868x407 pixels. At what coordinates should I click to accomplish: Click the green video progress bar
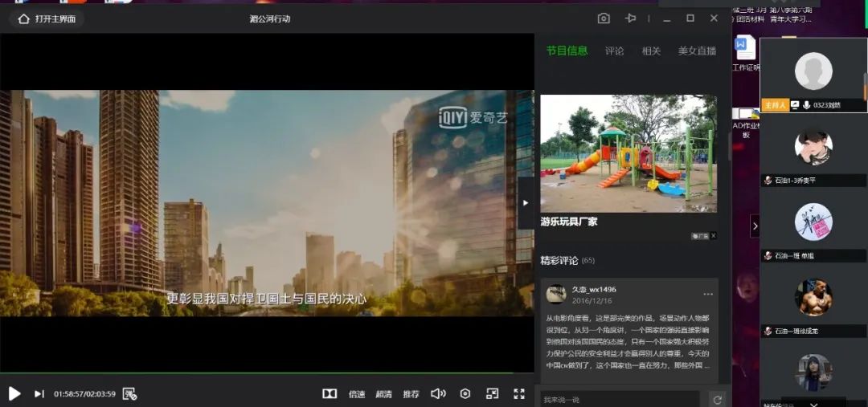point(257,373)
